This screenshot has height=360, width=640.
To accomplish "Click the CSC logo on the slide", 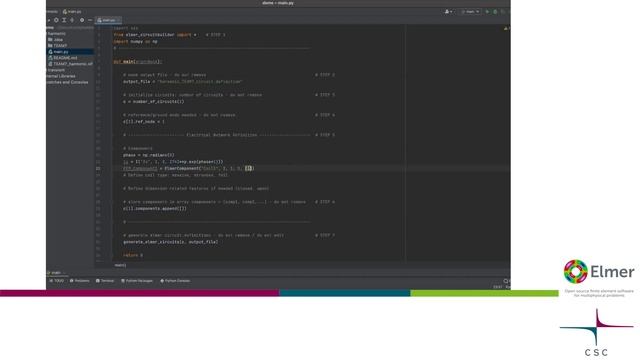I will [596, 333].
